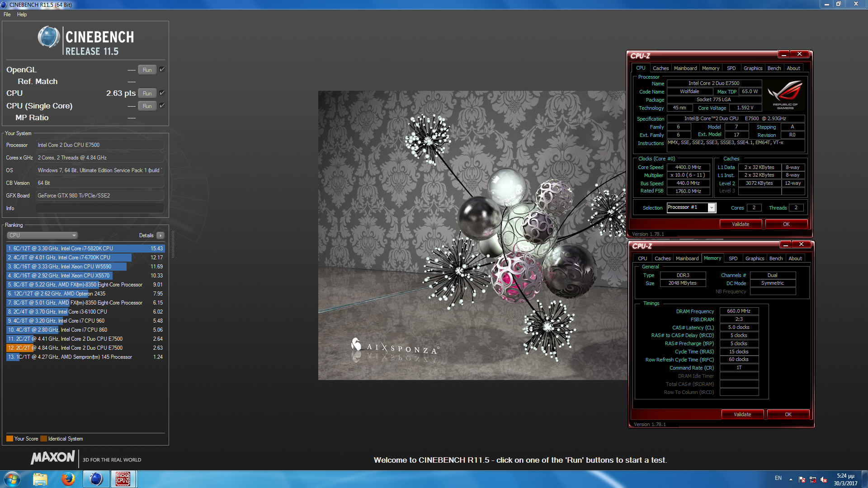This screenshot has height=488, width=868.
Task: Minimize the upper CPU-Z window
Action: coord(784,54)
